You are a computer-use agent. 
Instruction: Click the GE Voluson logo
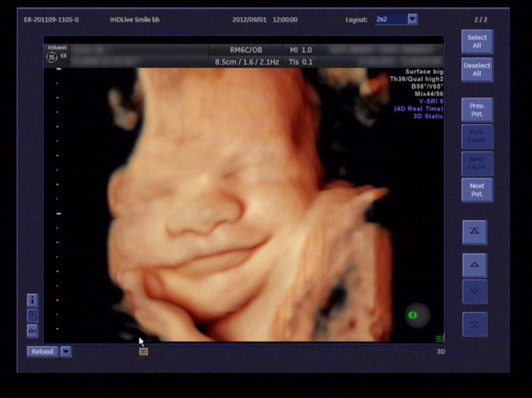[x=52, y=55]
